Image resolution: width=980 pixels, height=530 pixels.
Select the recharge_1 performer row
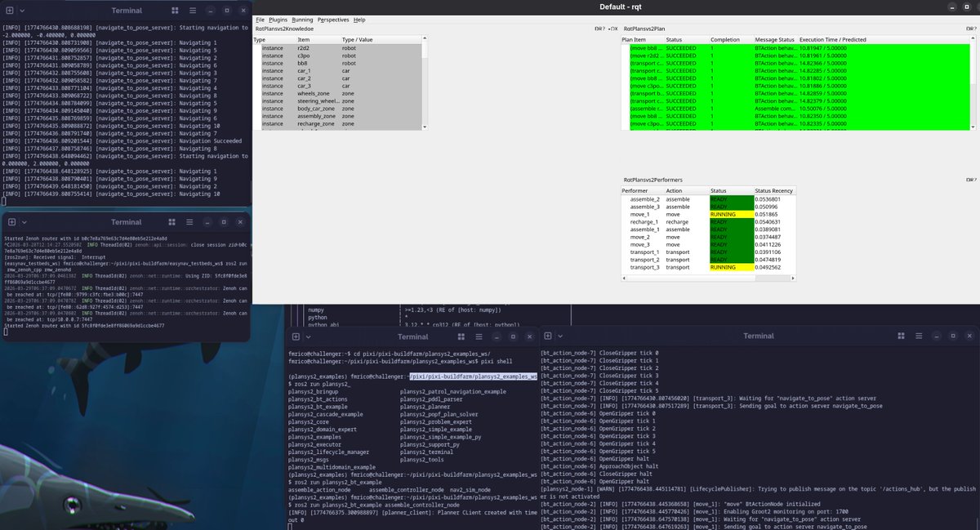709,222
